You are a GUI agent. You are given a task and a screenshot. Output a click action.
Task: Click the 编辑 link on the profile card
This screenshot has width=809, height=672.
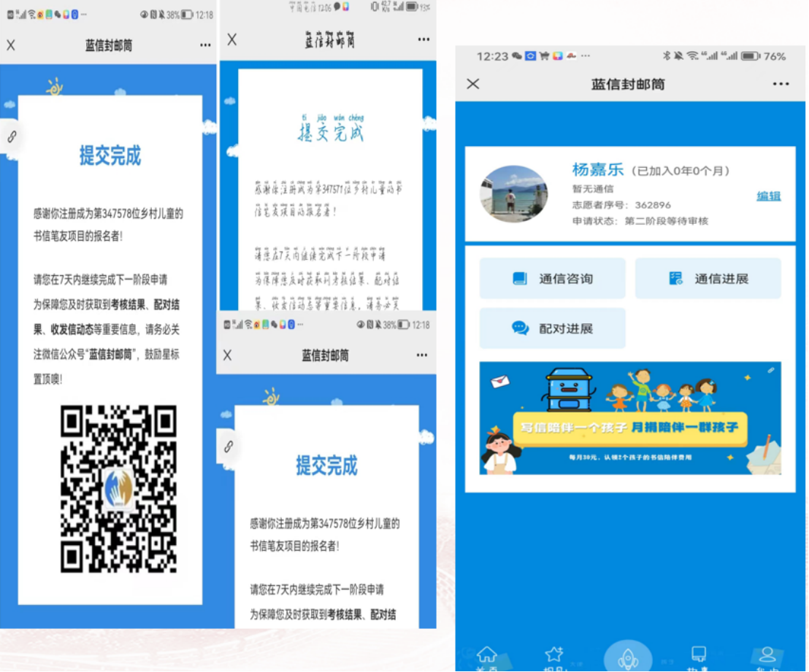(768, 196)
